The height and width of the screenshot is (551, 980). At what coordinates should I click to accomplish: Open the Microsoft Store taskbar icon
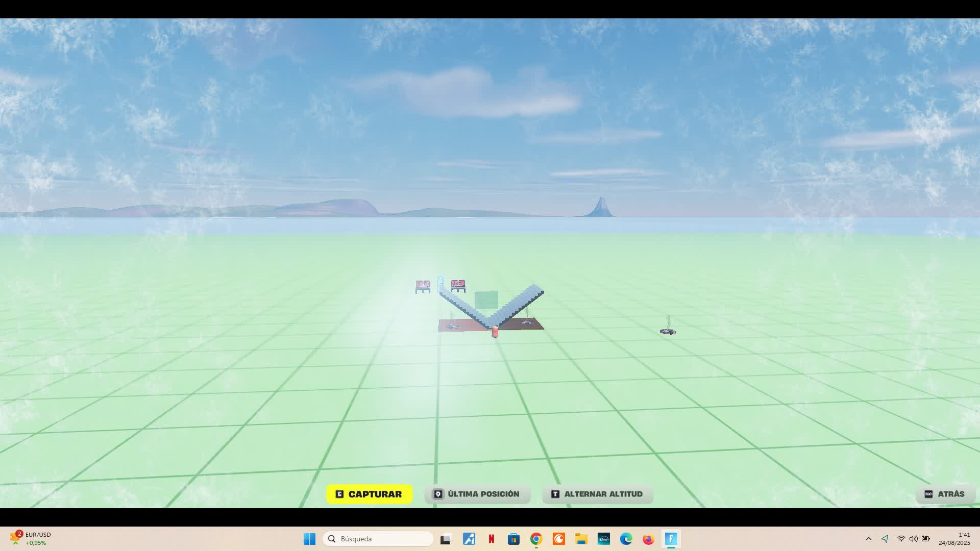coord(513,539)
